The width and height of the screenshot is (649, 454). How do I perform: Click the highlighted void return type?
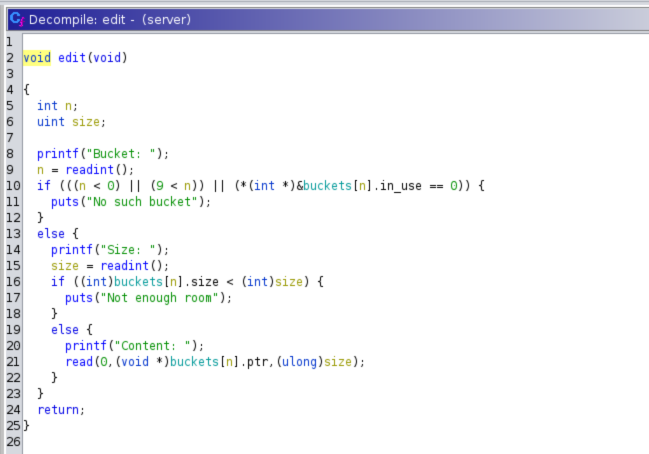(37, 57)
